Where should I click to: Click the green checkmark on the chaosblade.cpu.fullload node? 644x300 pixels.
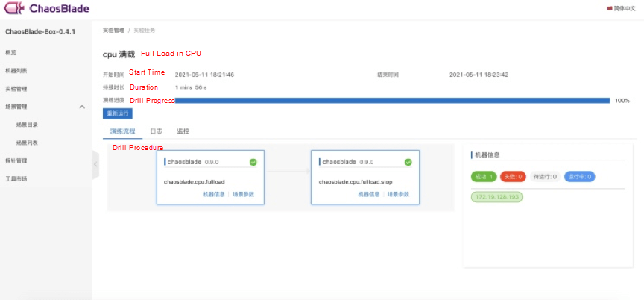tap(253, 162)
